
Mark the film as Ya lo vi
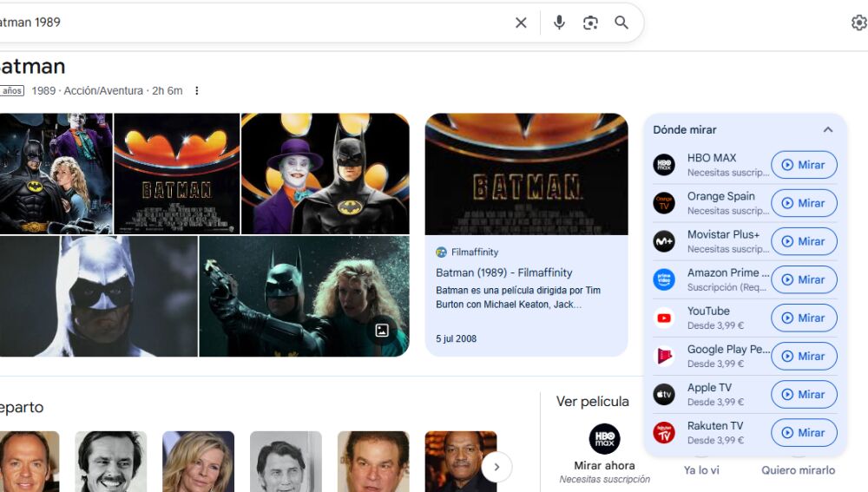[x=701, y=469]
